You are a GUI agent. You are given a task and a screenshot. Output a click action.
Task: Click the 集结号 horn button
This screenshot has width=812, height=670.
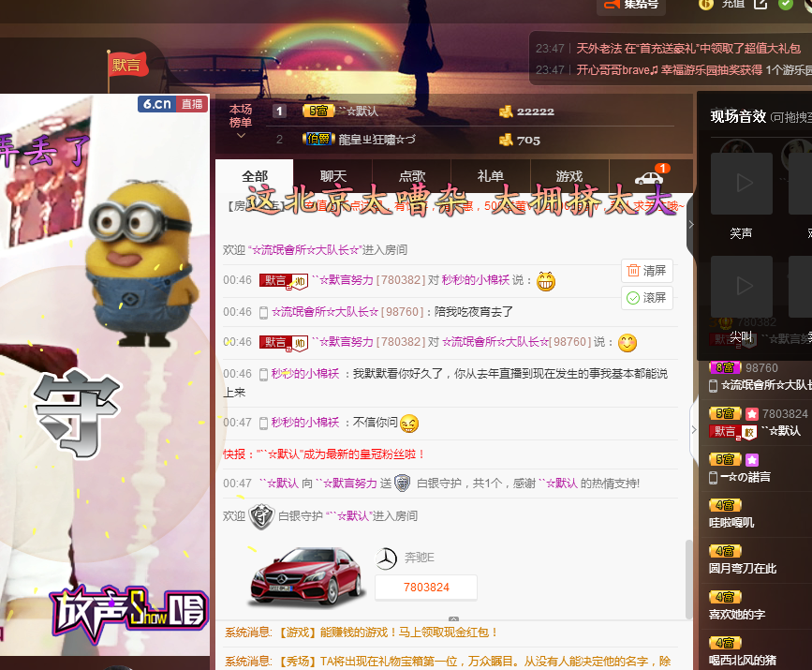(x=631, y=5)
